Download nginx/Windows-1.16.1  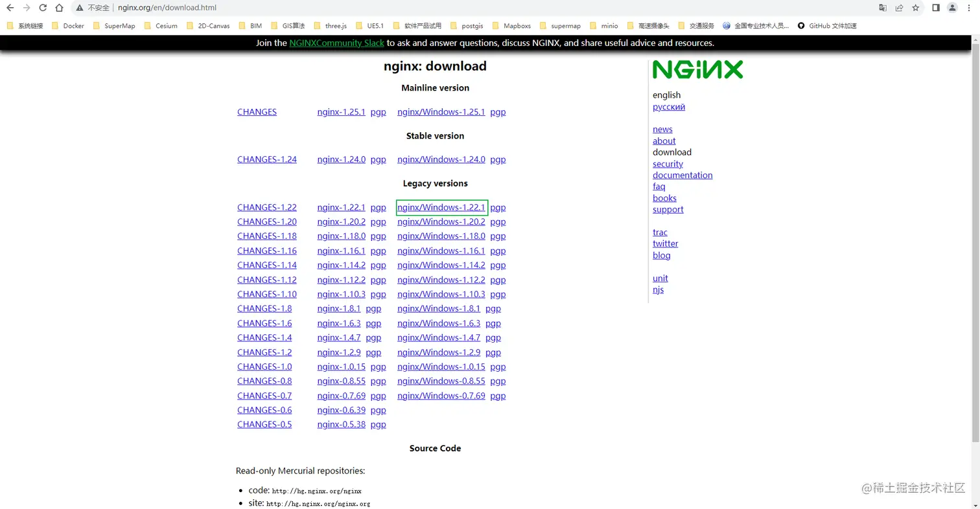pos(441,251)
